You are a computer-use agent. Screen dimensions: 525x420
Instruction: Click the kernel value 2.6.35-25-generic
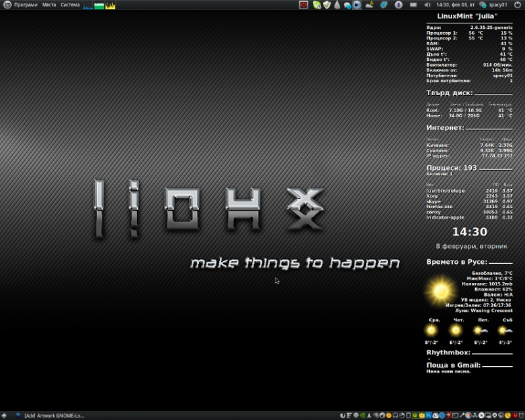point(491,28)
